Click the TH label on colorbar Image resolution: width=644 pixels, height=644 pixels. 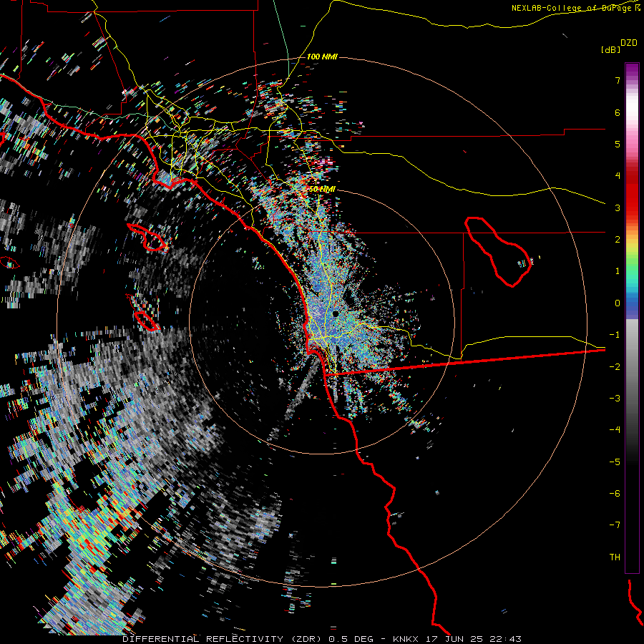point(615,557)
